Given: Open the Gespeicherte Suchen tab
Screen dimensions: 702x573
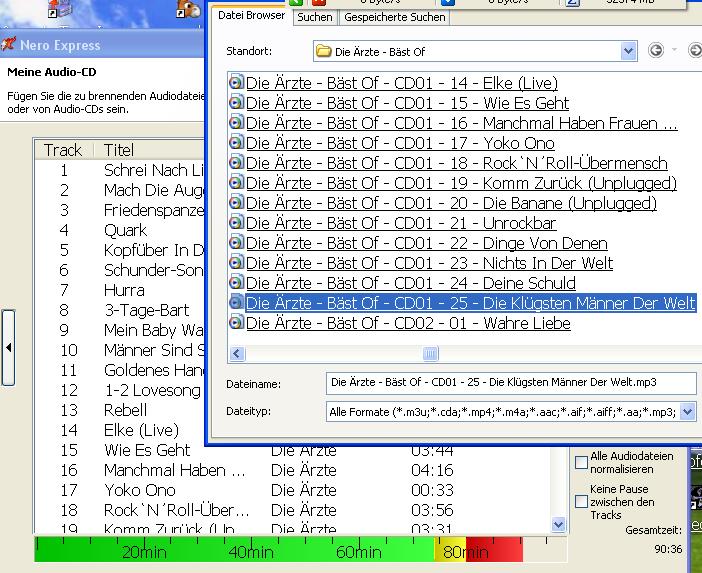Looking at the screenshot, I should click(x=395, y=17).
